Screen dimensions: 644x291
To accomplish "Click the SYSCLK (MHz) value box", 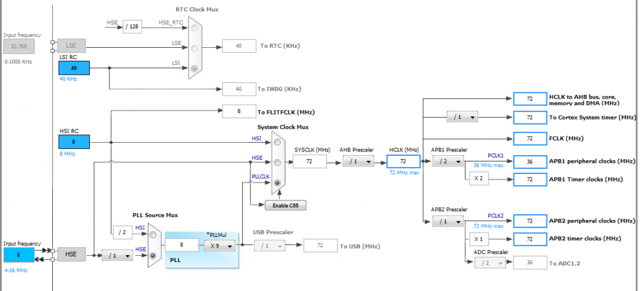I will pyautogui.click(x=309, y=162).
